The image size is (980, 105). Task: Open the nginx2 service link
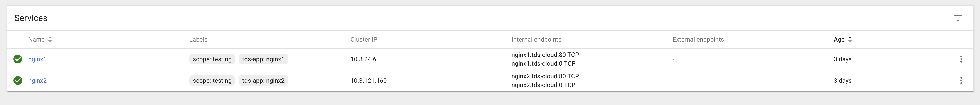[37, 80]
